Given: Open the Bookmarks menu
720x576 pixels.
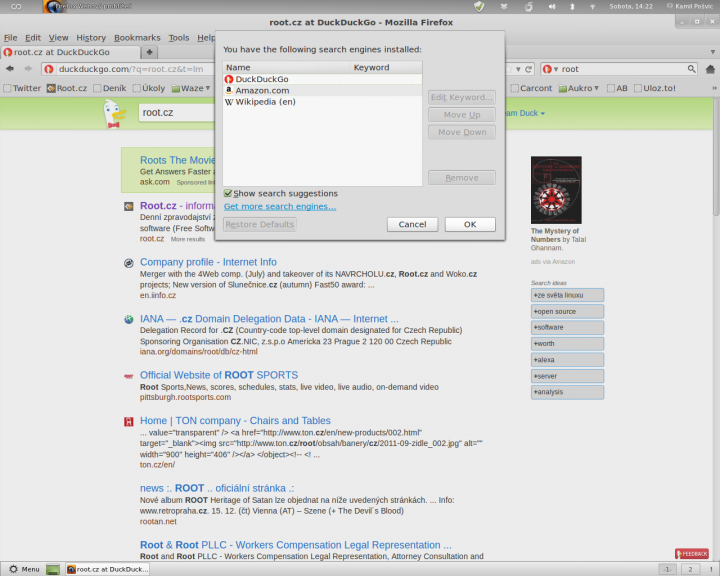Looking at the screenshot, I should tap(137, 38).
